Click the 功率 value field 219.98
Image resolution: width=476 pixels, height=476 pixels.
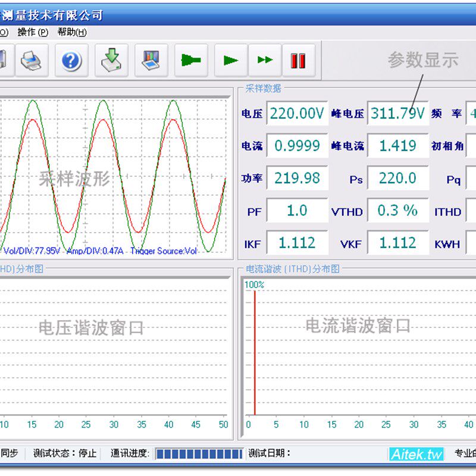[x=297, y=178]
